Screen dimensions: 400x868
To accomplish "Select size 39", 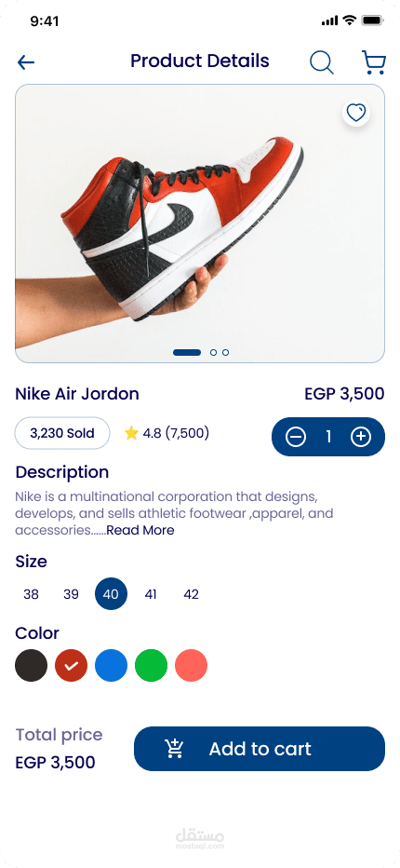I will (71, 594).
